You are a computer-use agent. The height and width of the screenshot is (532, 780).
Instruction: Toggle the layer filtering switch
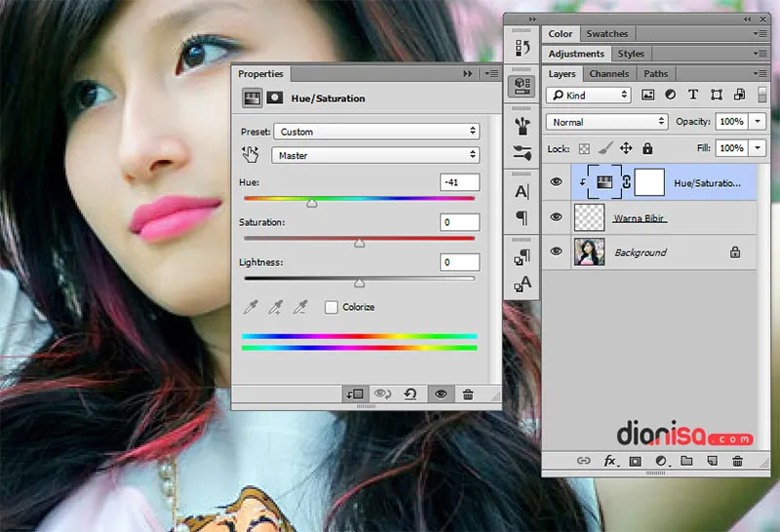coord(761,95)
